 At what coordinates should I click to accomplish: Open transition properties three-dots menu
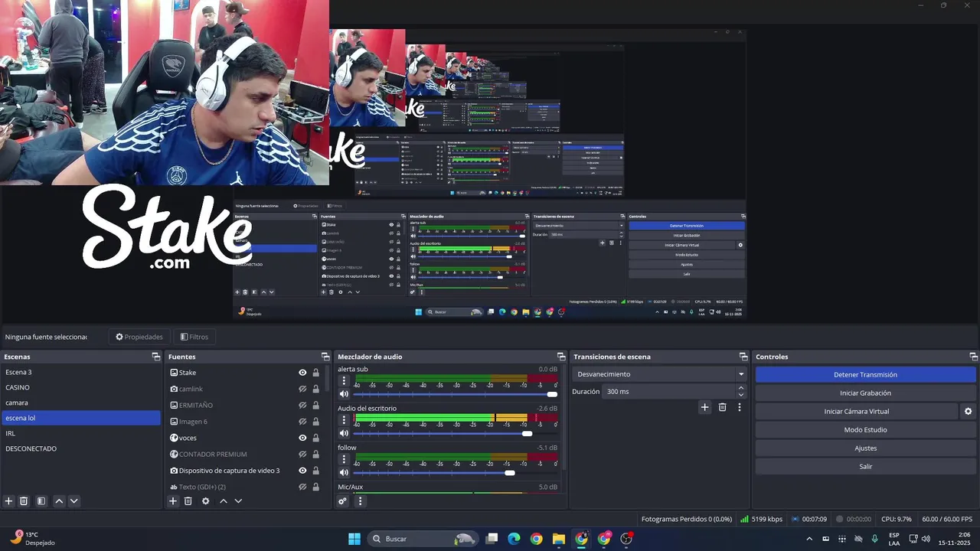tap(740, 407)
